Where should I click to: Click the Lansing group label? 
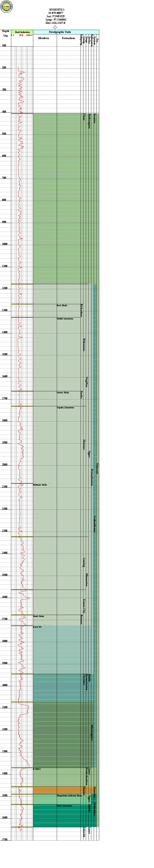coord(84,563)
